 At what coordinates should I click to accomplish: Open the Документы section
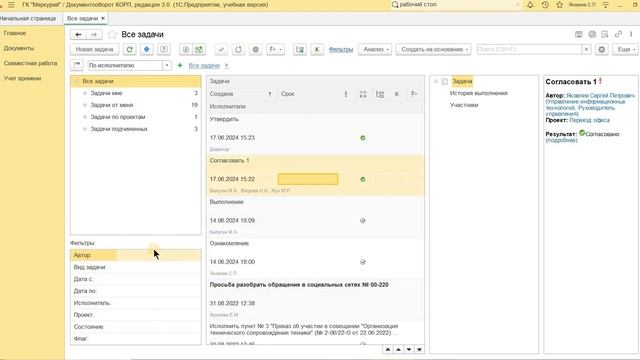pos(19,48)
